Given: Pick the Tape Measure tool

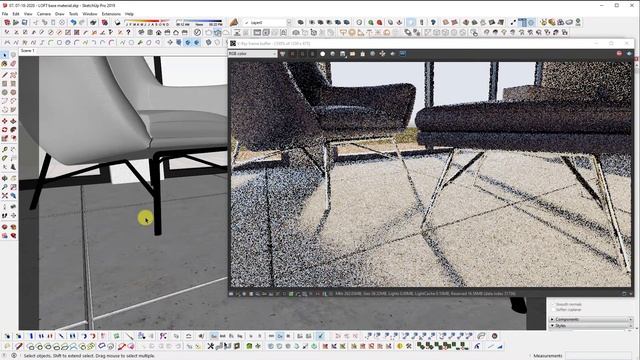Looking at the screenshot, I should coord(4,149).
